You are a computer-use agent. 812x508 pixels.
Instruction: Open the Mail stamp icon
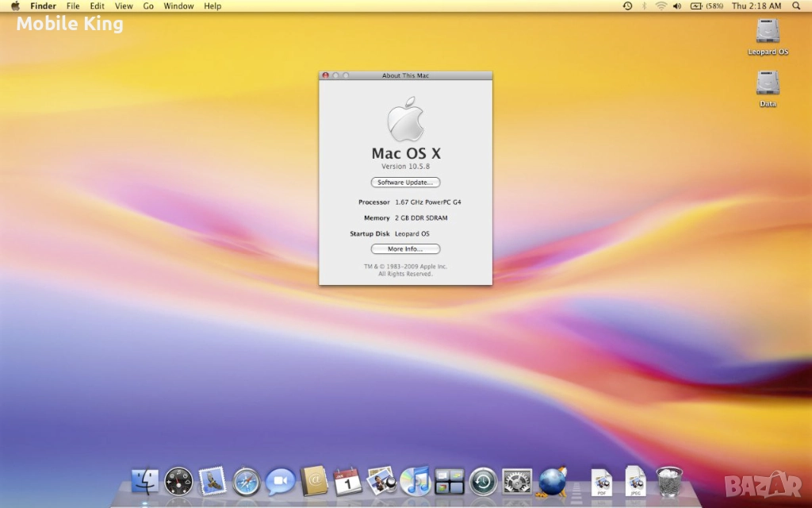(213, 480)
